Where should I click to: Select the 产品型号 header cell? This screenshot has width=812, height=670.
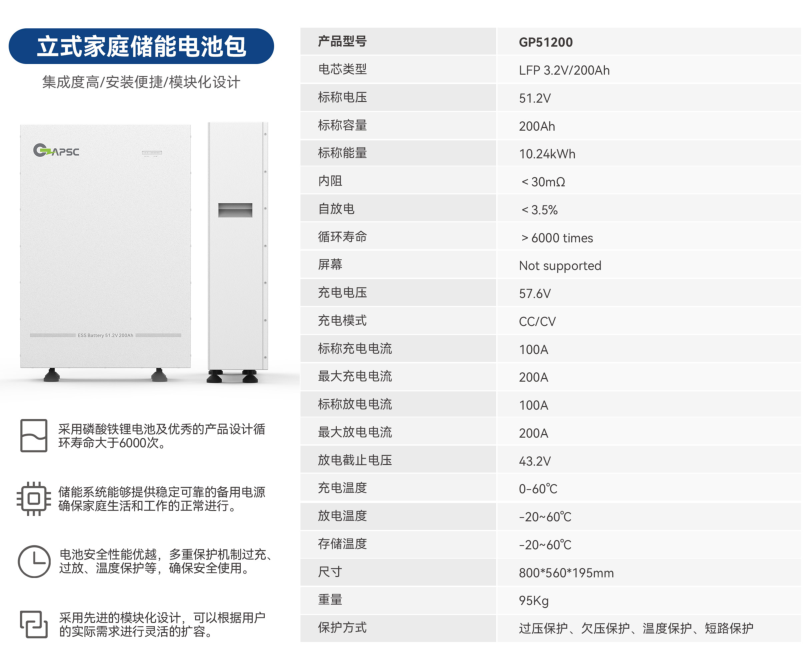(342, 42)
